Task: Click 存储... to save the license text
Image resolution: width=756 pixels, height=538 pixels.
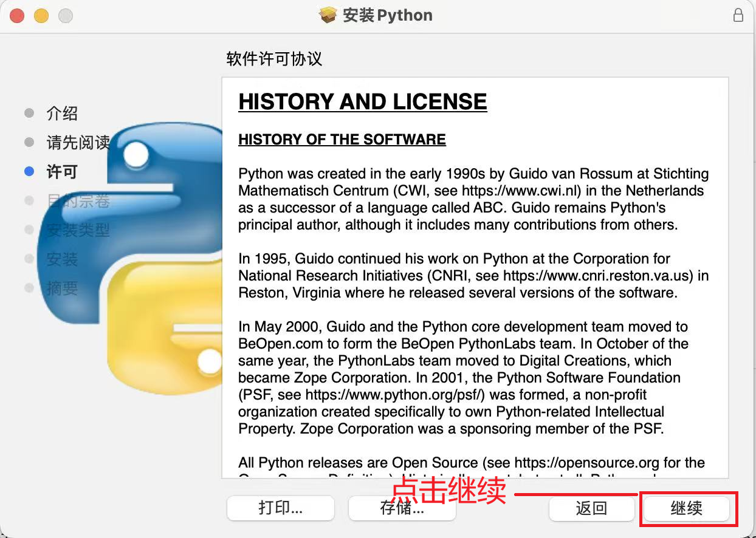Action: point(402,509)
